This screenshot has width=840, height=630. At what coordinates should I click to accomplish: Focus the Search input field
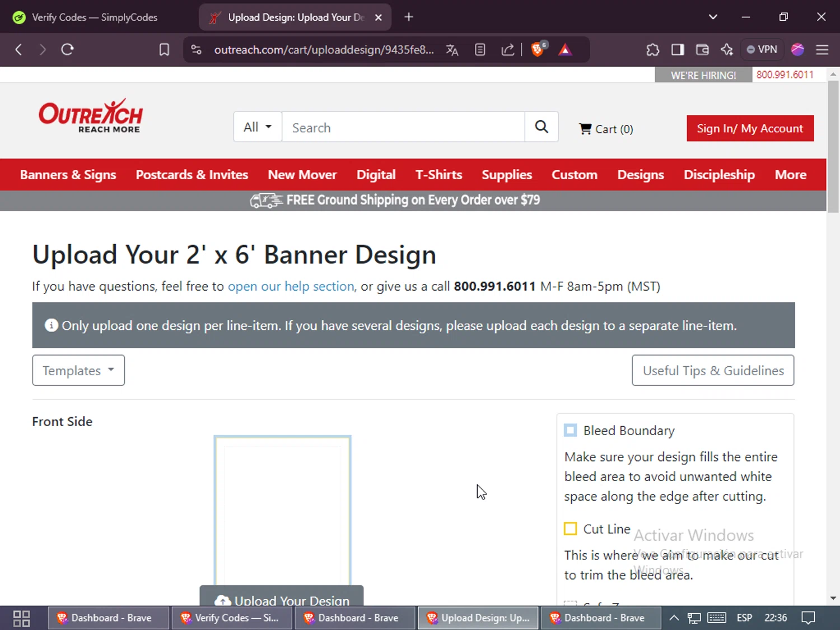(x=403, y=127)
